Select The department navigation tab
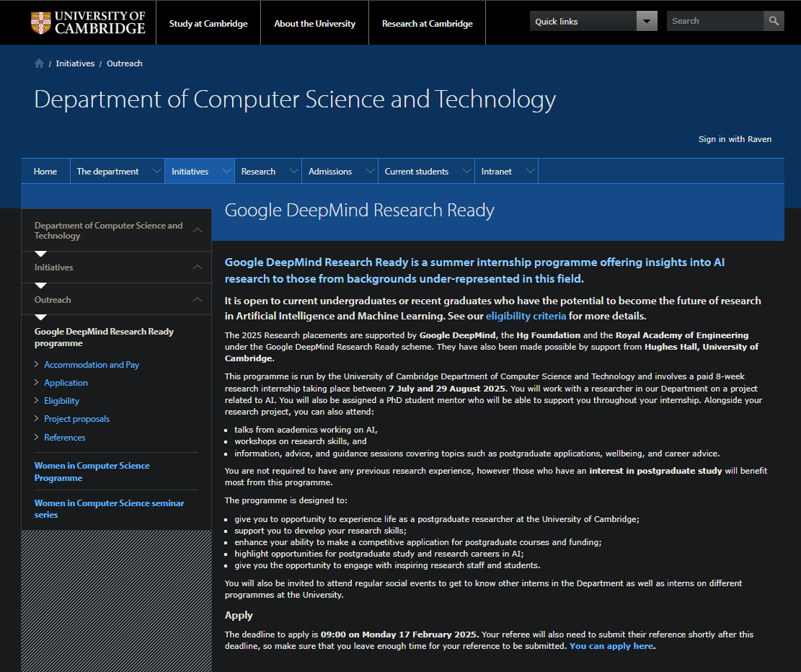The height and width of the screenshot is (672, 801). pyautogui.click(x=108, y=171)
